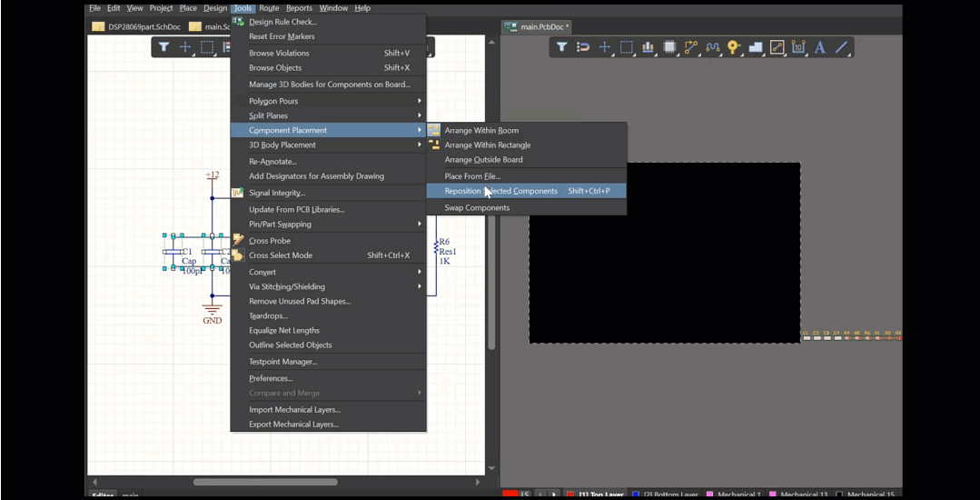The width and height of the screenshot is (980, 500).
Task: Click the schematic vertical scroll up arrow
Action: (x=491, y=42)
